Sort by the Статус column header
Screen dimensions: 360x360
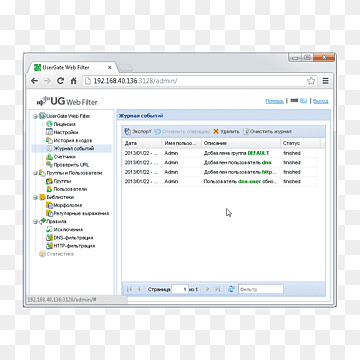coord(300,143)
